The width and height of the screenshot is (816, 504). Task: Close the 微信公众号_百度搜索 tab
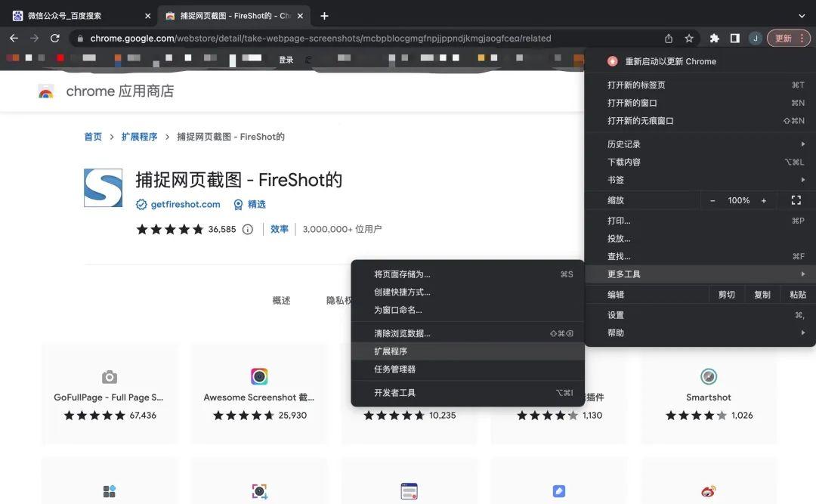[x=148, y=16]
